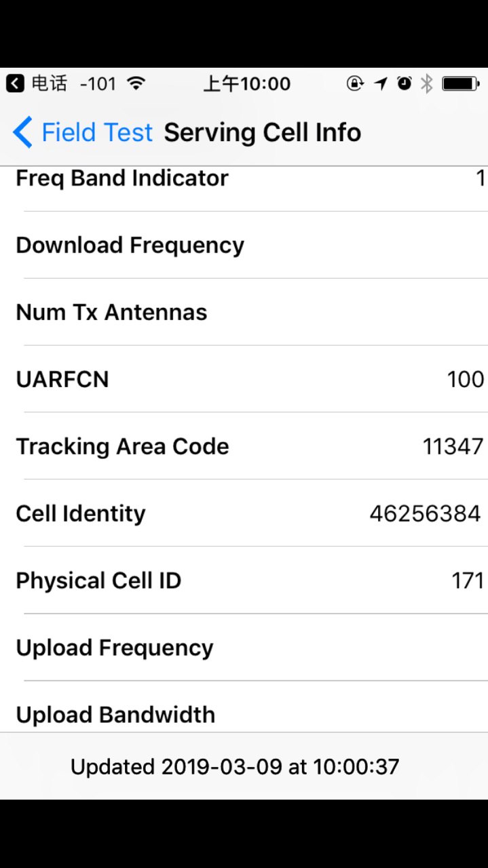The width and height of the screenshot is (488, 868).
Task: Tap the location services arrow icon
Action: pos(381,83)
